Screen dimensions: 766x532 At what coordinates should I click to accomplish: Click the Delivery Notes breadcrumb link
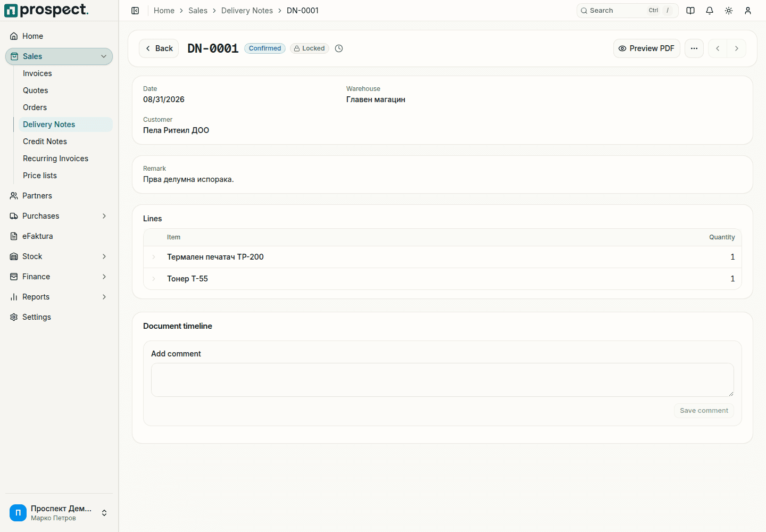click(x=247, y=11)
